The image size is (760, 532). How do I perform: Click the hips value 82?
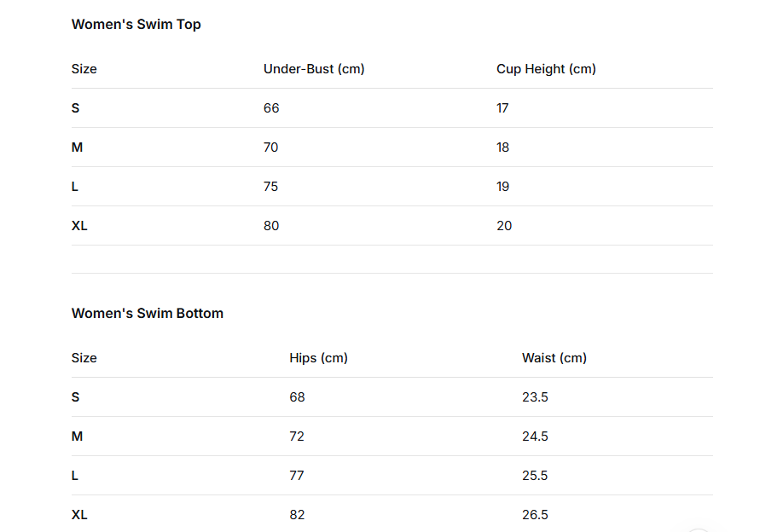tap(297, 515)
